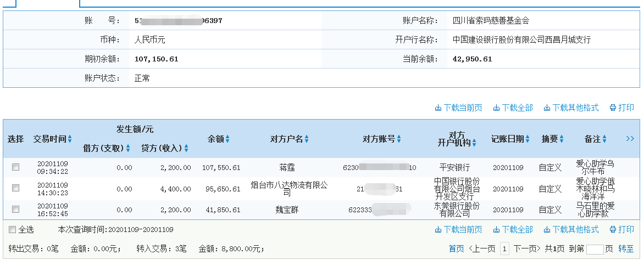
Task: Sort the table by 对方户名
Action: [x=290, y=139]
